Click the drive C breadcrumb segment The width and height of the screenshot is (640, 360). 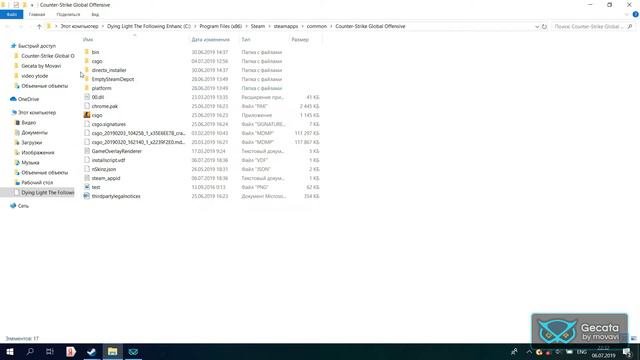coord(149,26)
